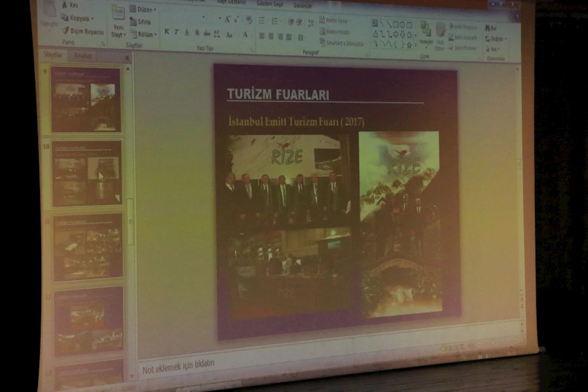Decrease the list indent level

coord(290,22)
